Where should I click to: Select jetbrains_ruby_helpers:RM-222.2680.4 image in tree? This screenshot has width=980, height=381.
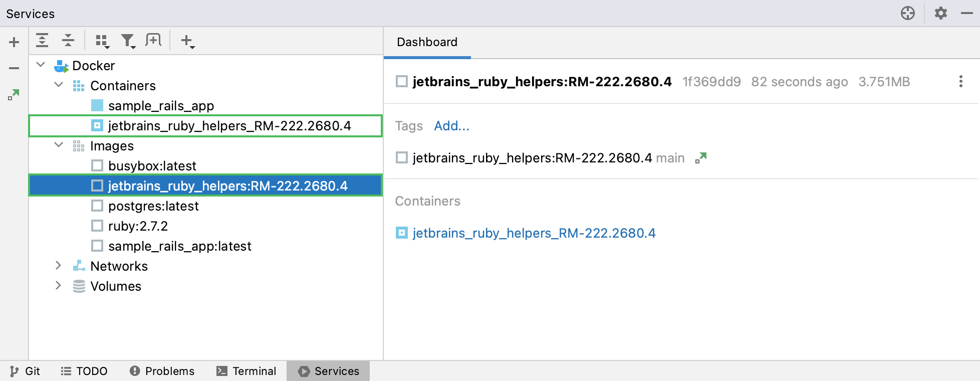pyautogui.click(x=227, y=186)
